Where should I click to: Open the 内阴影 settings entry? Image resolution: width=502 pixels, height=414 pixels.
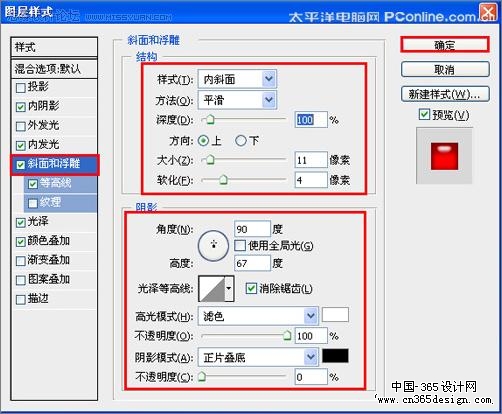tap(43, 106)
